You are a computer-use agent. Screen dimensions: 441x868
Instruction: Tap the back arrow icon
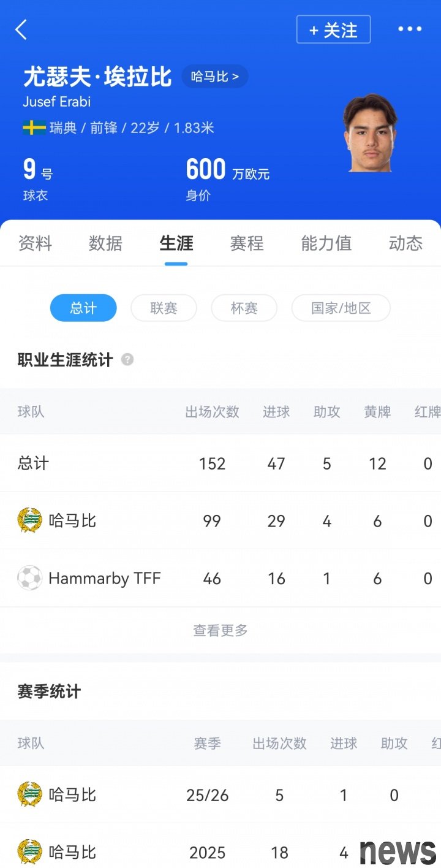(x=21, y=29)
